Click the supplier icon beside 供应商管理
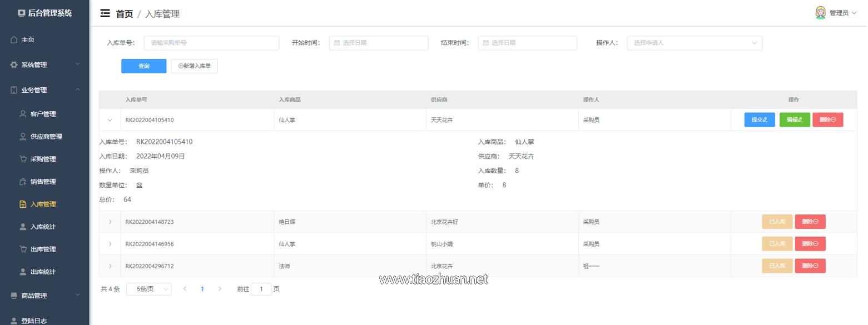 tap(23, 137)
